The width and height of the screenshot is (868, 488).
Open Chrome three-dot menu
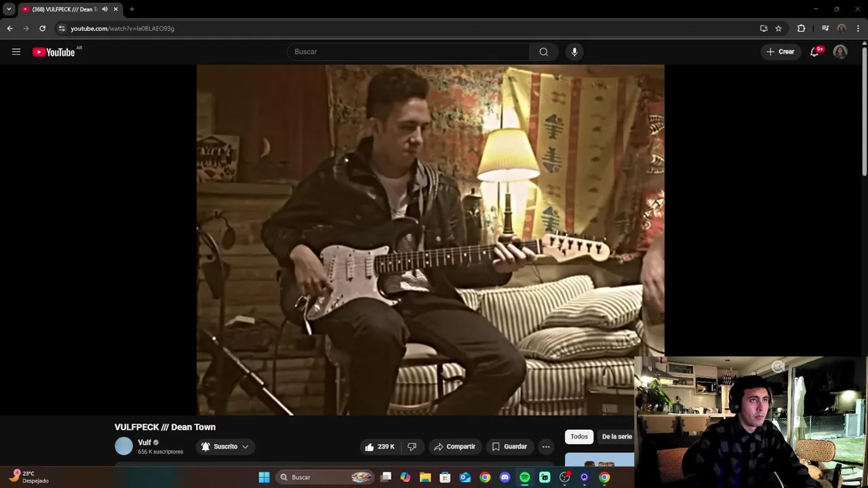[858, 28]
